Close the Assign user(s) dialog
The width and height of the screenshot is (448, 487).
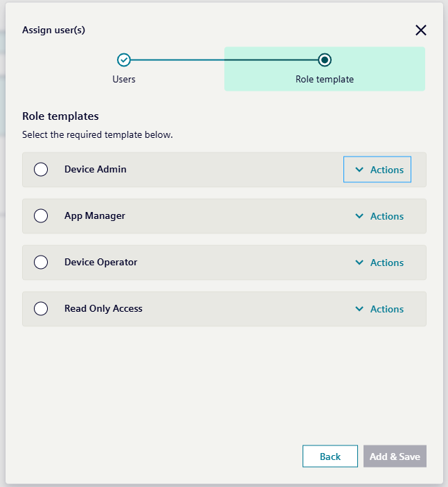(420, 30)
